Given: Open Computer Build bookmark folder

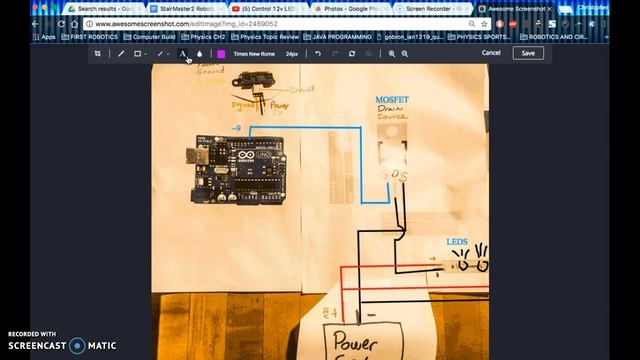Looking at the screenshot, I should (149, 37).
